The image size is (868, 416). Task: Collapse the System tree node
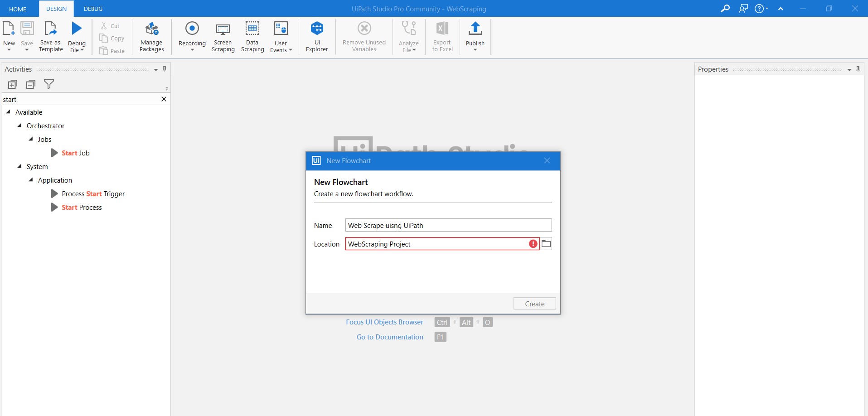pos(19,166)
